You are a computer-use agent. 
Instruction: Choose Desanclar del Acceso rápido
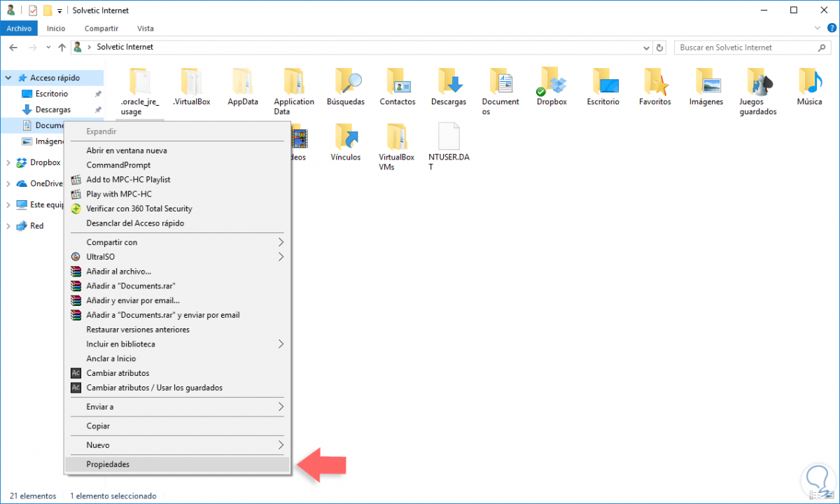177,223
